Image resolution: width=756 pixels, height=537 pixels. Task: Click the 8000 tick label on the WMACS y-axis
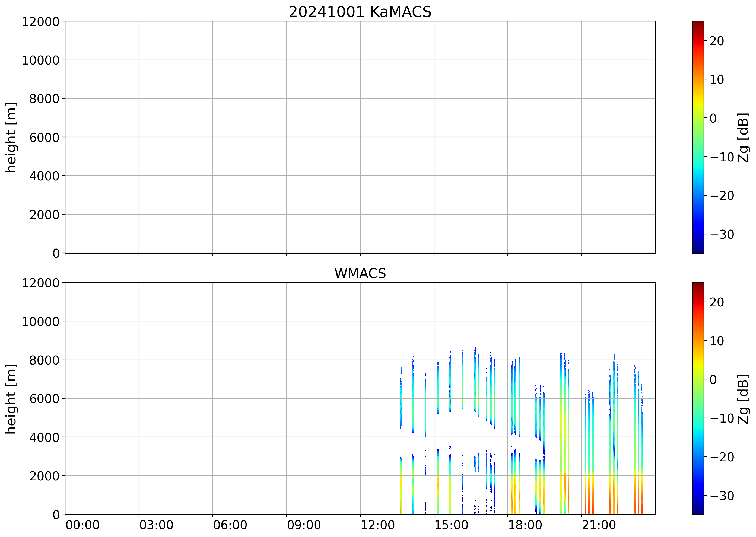pyautogui.click(x=44, y=360)
